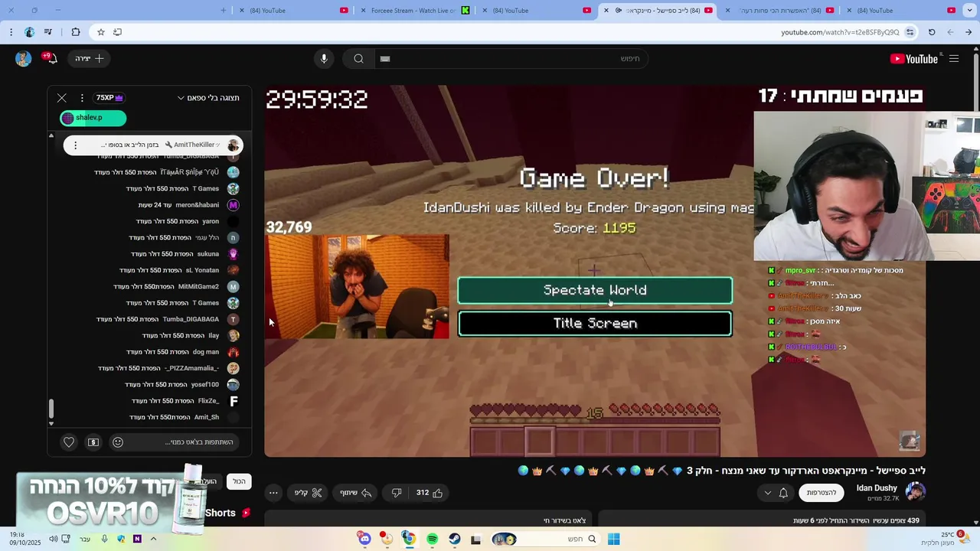Screen dimensions: 980x551
Task: Open options on pinned AmitTheKiller message
Action: 75,145
